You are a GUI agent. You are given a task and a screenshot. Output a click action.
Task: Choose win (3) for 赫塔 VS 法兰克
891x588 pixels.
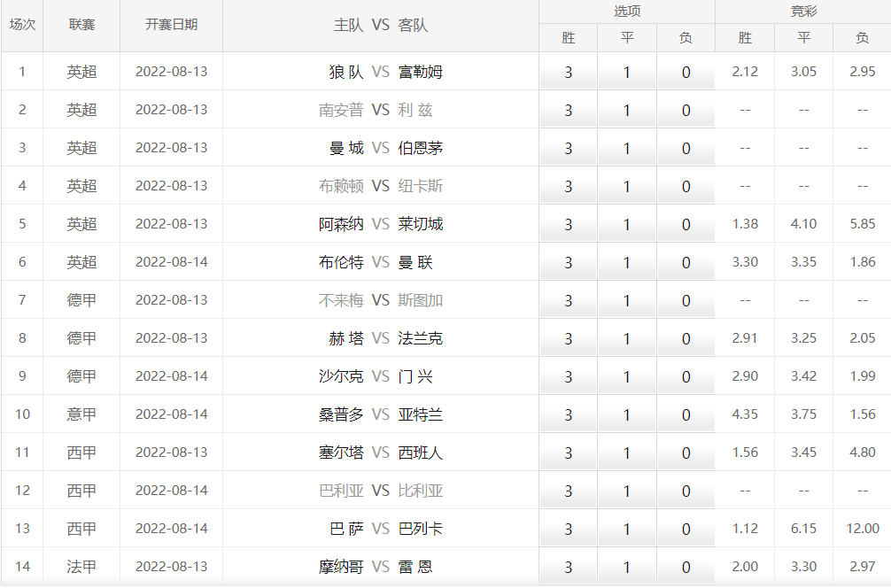coord(569,338)
